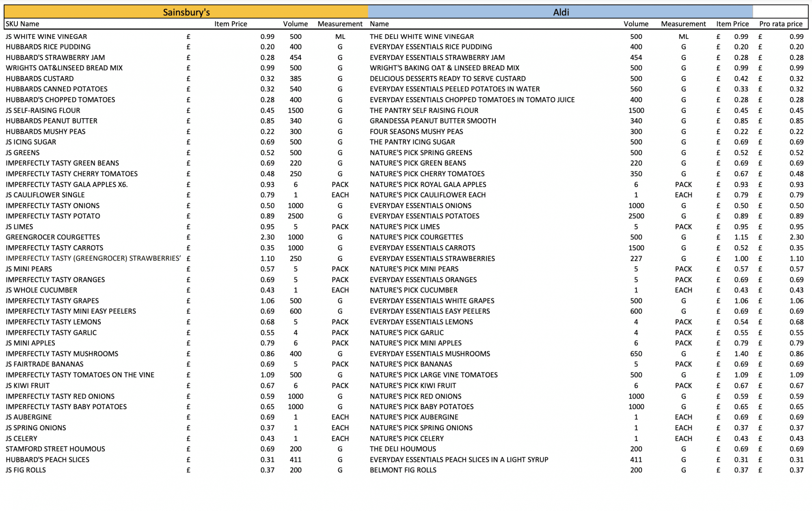The width and height of the screenshot is (812, 511).
Task: Select the Sainsbury's orange header cell
Action: coord(186,12)
